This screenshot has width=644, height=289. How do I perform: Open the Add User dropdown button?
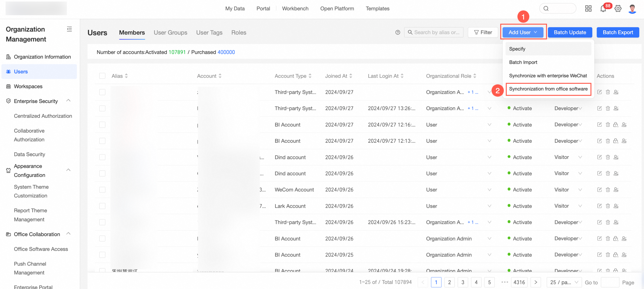point(523,32)
